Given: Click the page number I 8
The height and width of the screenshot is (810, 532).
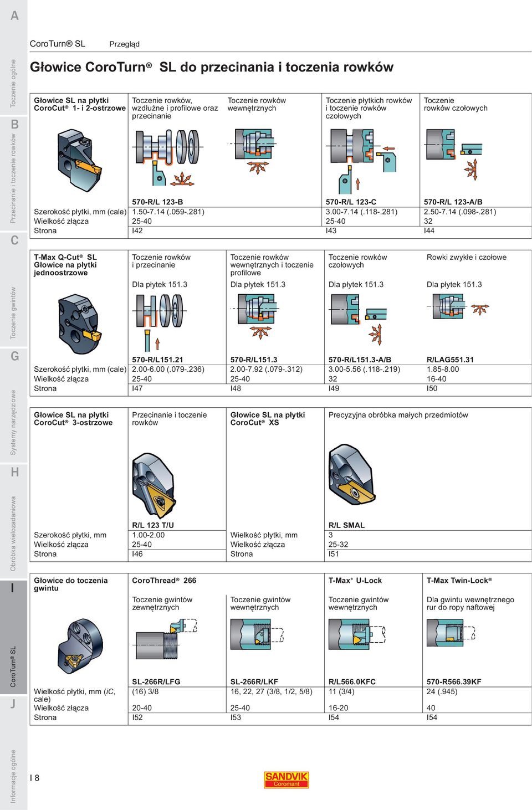Looking at the screenshot, I should click(35, 778).
